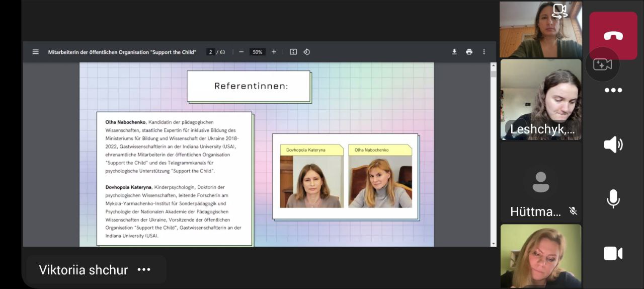The image size is (644, 289).
Task: Zoom out the PDF with minus
Action: pos(242,52)
